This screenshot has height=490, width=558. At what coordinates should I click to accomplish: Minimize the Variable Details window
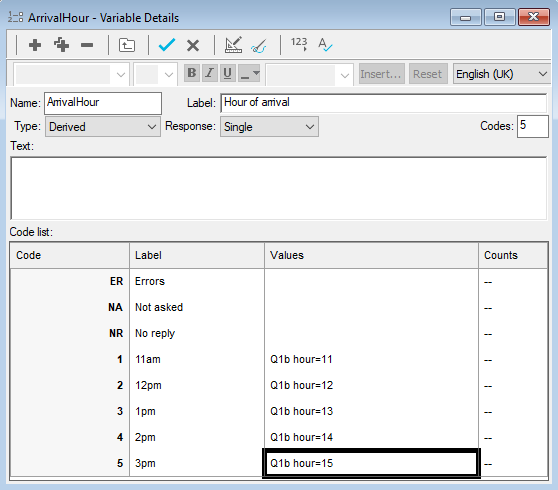(x=465, y=17)
